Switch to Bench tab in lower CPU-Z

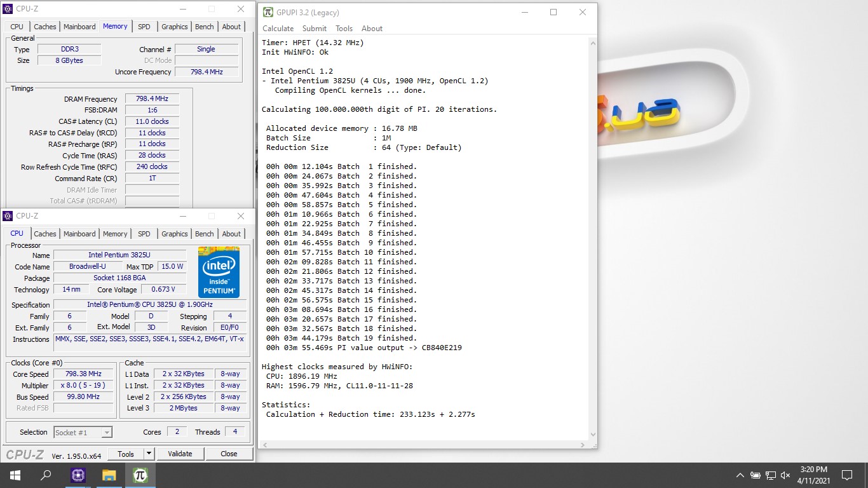pyautogui.click(x=205, y=234)
